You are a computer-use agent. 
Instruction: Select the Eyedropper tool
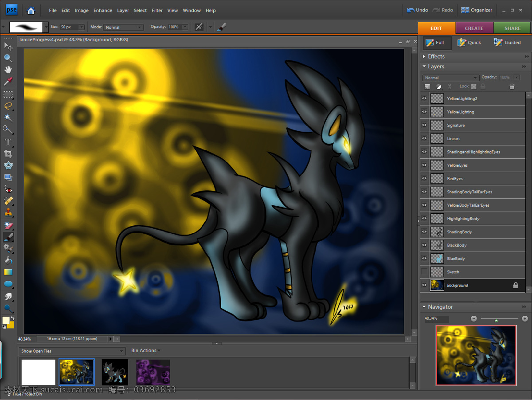8,82
